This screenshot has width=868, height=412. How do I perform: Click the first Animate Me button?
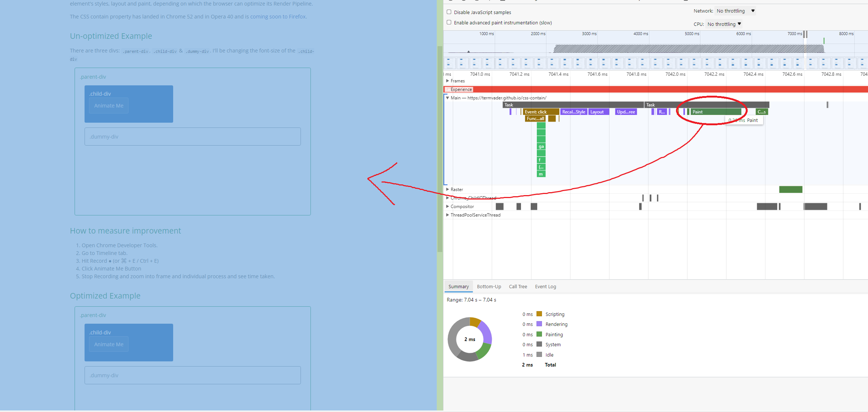tap(109, 106)
